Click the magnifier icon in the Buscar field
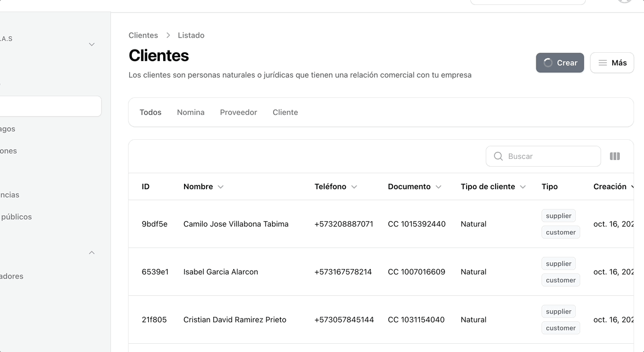This screenshot has height=352, width=644. tap(498, 156)
